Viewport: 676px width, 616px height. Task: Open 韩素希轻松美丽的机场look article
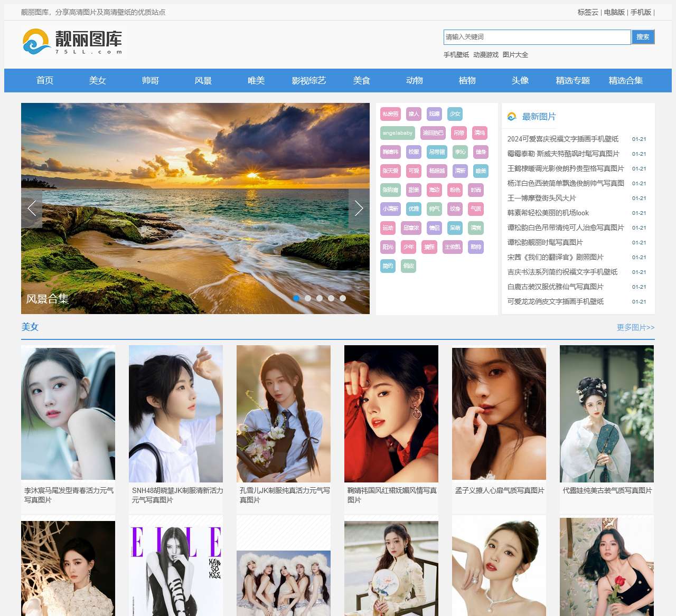(x=548, y=213)
